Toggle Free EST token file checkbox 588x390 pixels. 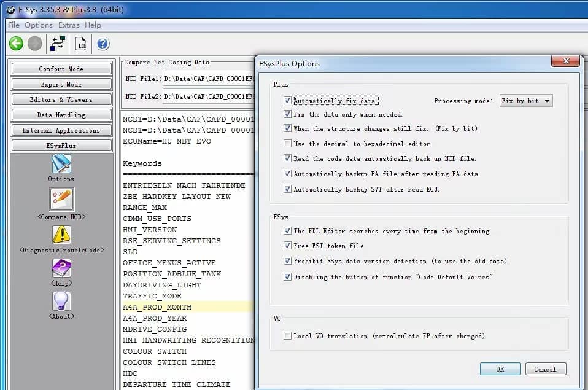(287, 245)
